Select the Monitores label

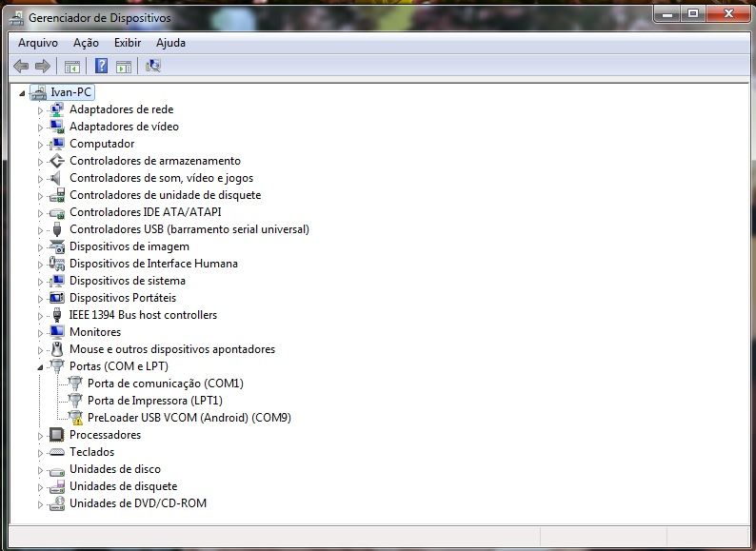[x=95, y=332]
